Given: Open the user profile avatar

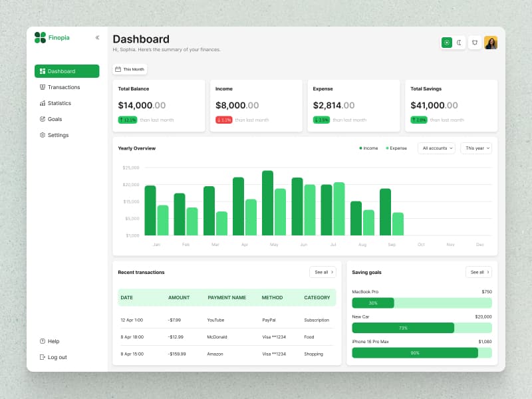Looking at the screenshot, I should 491,43.
